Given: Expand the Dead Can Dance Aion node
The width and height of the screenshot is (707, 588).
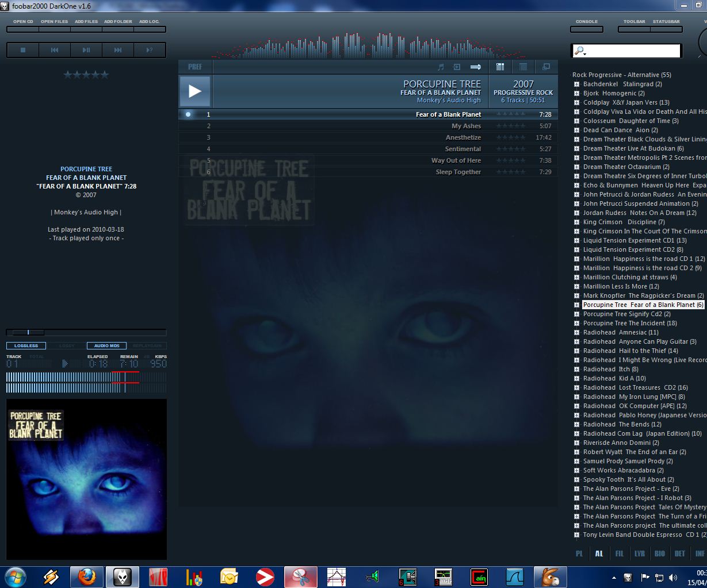Looking at the screenshot, I should point(576,130).
